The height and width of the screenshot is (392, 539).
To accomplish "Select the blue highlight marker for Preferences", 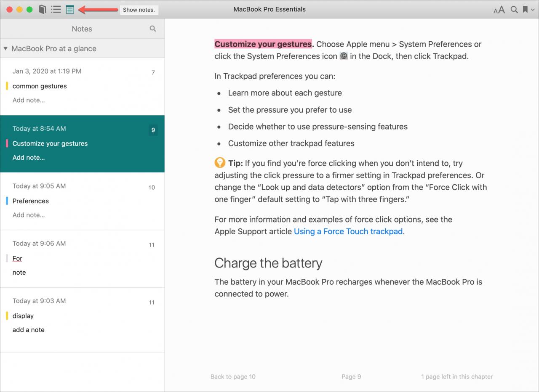I will point(7,201).
